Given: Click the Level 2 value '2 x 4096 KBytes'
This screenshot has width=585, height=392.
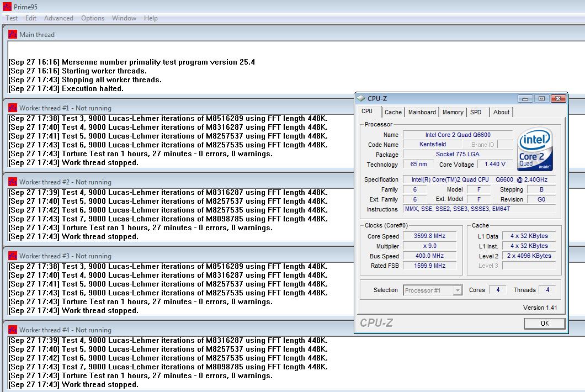Looking at the screenshot, I should (x=529, y=256).
